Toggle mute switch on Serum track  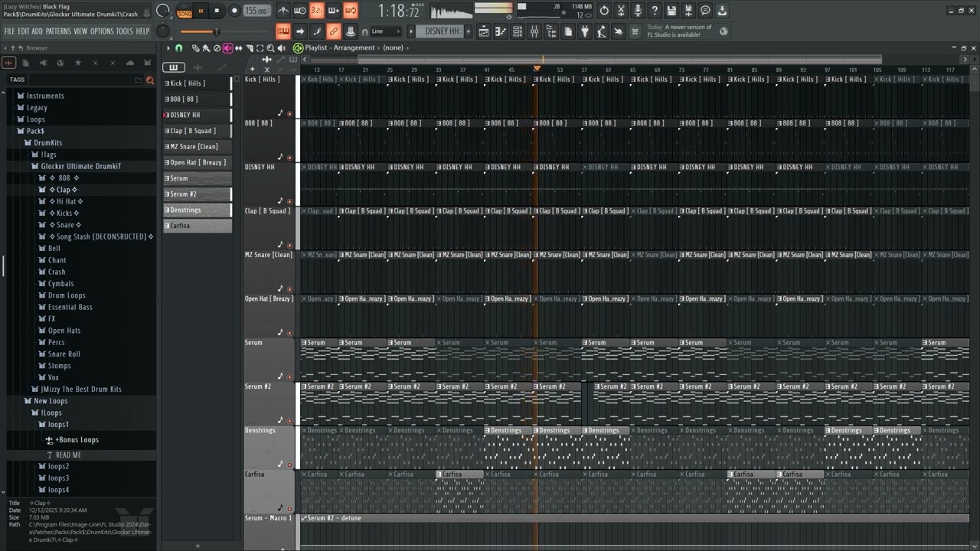coord(289,377)
